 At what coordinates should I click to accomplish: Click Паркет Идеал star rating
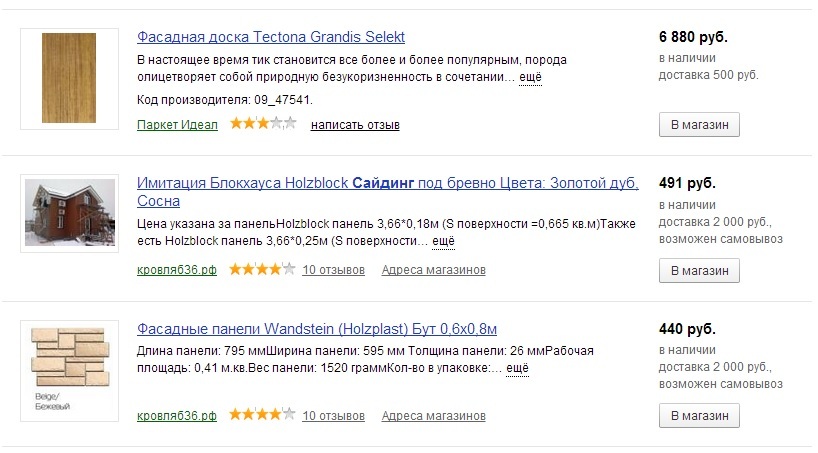click(263, 124)
